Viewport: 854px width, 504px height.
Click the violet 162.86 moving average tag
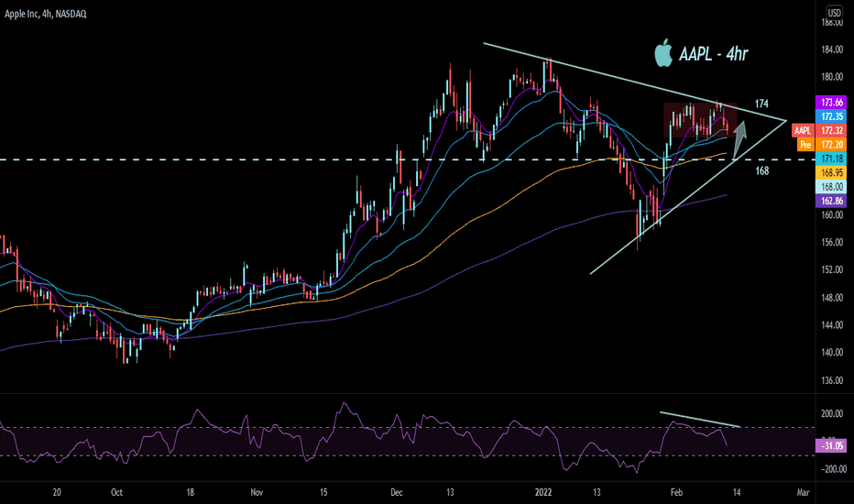point(831,201)
